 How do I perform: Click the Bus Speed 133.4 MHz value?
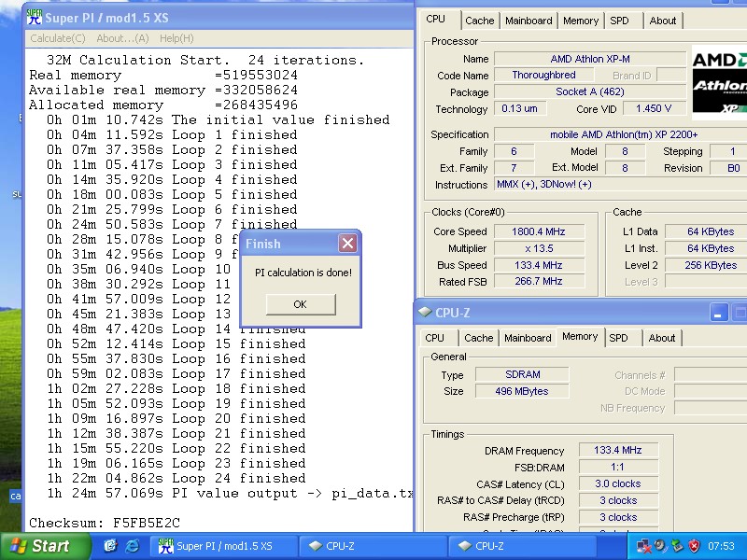coord(539,265)
